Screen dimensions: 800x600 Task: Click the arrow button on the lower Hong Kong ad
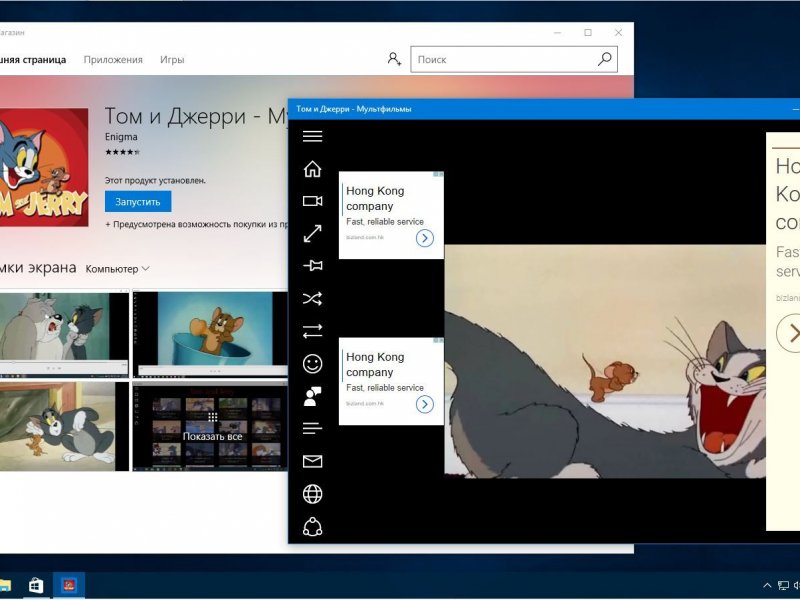(424, 405)
